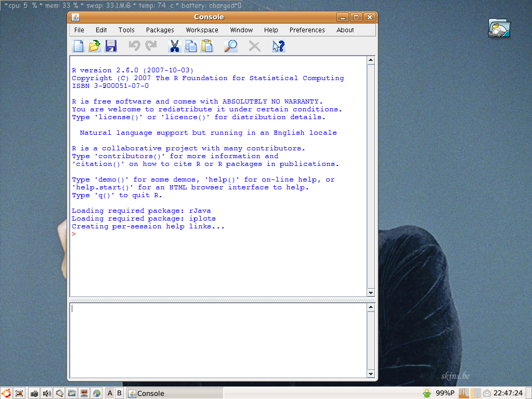The width and height of the screenshot is (532, 399).
Task: Click the Open file folder icon
Action: (95, 46)
